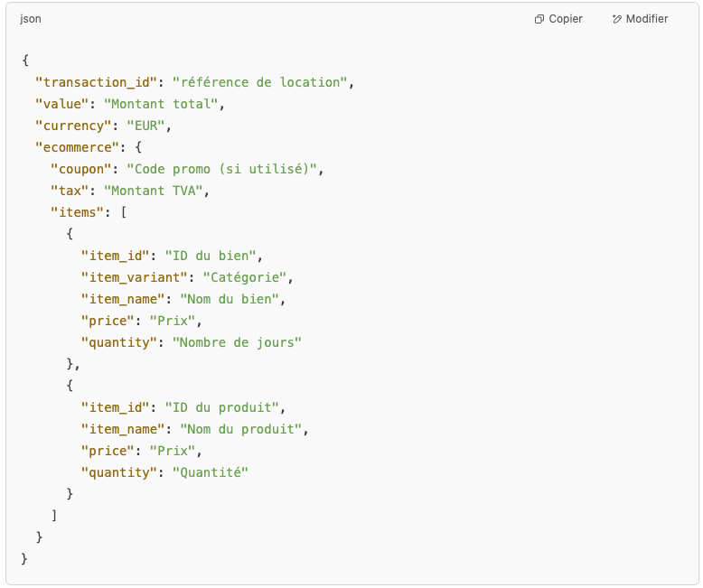Click the "transaction_id" key
Viewport: 703px width, 588px height.
pyautogui.click(x=97, y=82)
